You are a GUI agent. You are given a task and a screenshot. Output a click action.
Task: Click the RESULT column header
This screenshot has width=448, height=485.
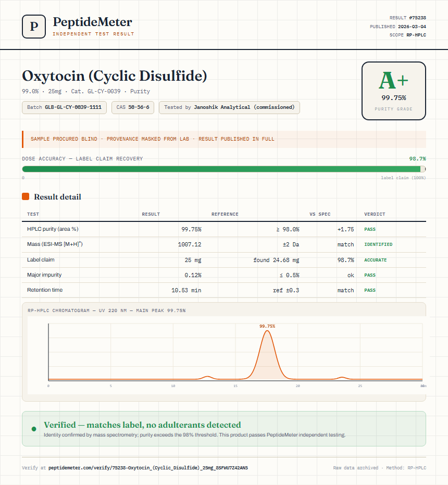pos(151,214)
